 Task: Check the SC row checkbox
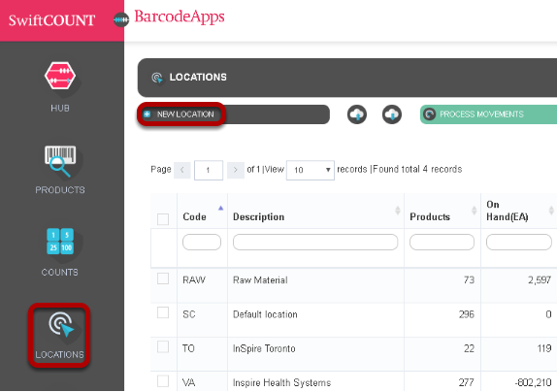pyautogui.click(x=163, y=312)
